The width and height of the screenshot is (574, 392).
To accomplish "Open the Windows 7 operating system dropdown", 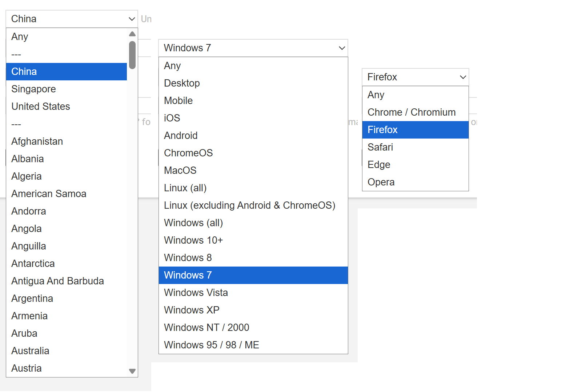I will coord(253,48).
